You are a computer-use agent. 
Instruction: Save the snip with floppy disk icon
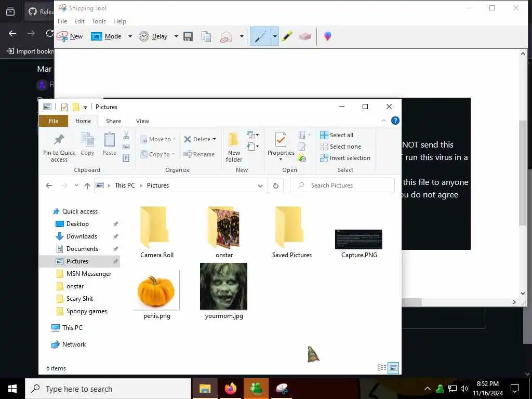(188, 36)
